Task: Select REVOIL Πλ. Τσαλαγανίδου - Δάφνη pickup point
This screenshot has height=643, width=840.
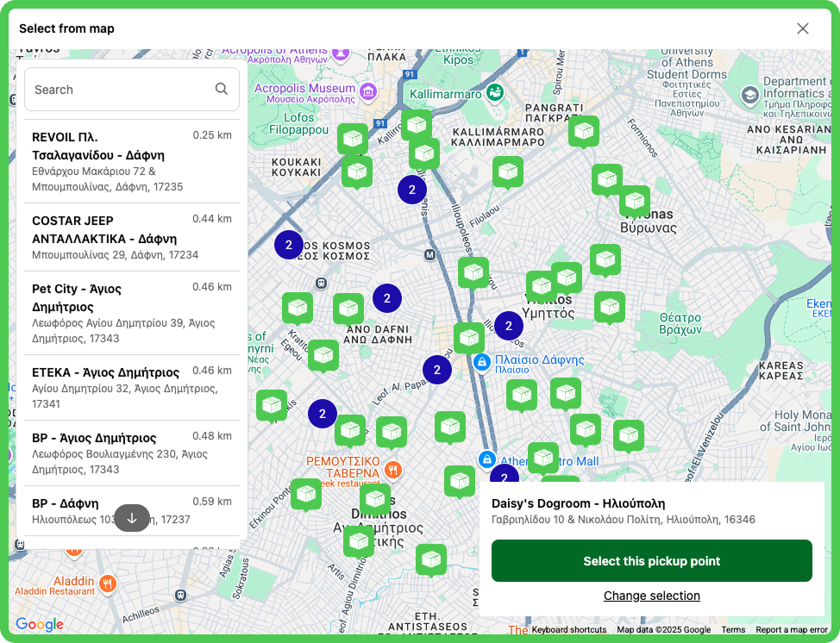Action: 131,161
